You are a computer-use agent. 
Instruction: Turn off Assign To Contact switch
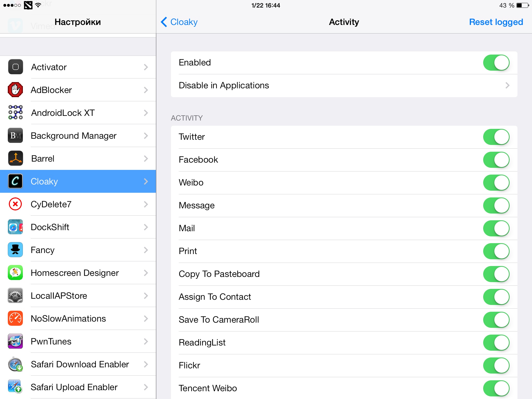[x=496, y=297]
